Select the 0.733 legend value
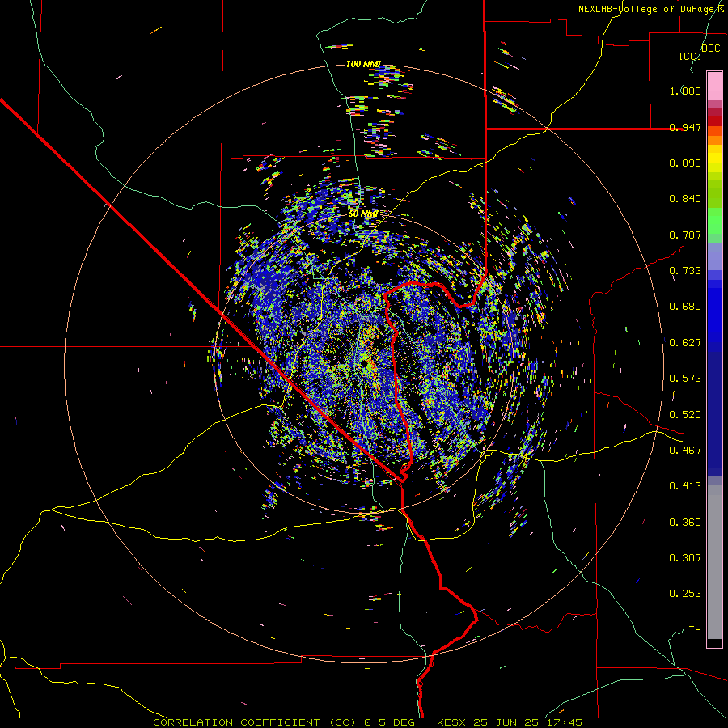The image size is (728, 728). coord(685,271)
